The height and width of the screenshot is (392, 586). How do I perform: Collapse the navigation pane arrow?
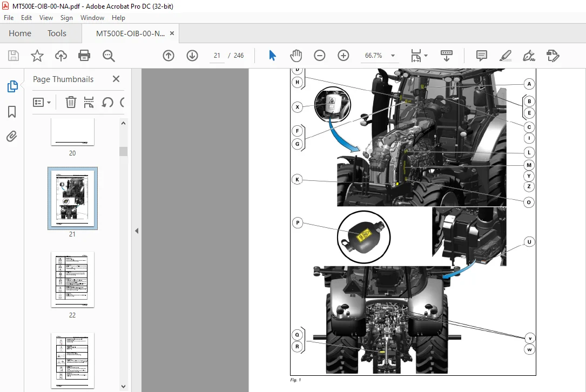(137, 231)
